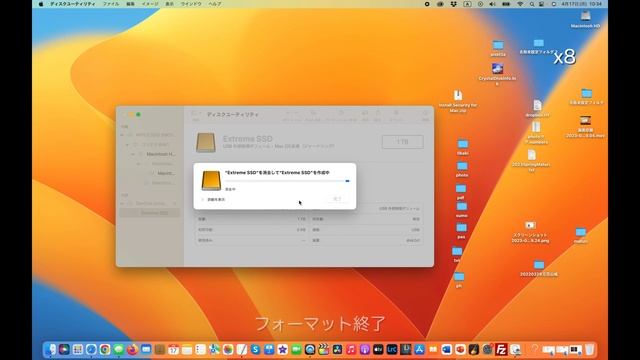Click the orange drive icon in the dialog
640x360 pixels.
[211, 180]
